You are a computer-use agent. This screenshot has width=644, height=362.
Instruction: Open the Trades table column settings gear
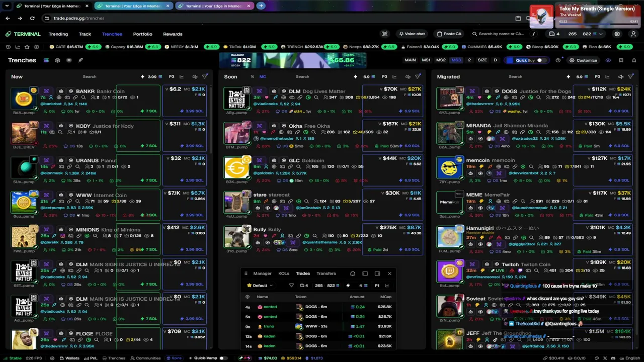tap(247, 297)
